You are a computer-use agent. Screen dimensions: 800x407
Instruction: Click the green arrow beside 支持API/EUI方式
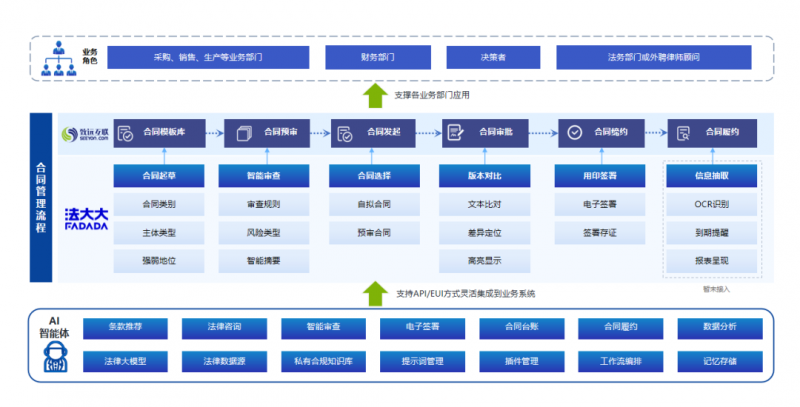point(374,293)
